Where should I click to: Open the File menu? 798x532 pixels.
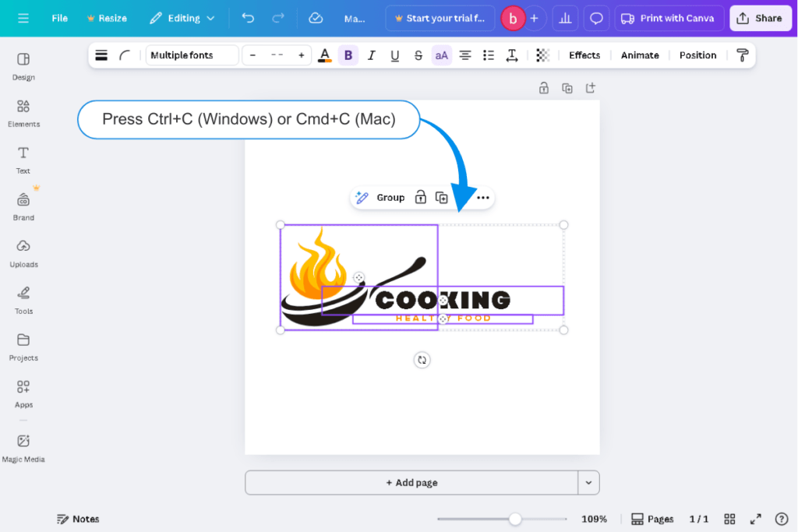coord(59,17)
